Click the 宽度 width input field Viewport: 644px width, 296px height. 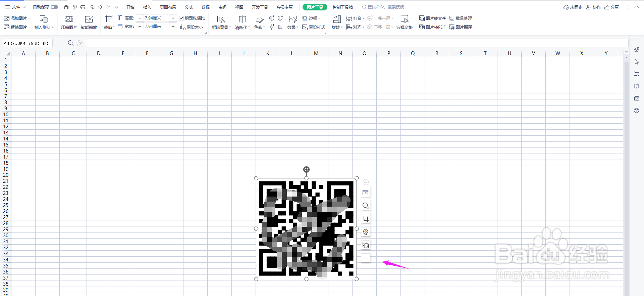(x=156, y=27)
